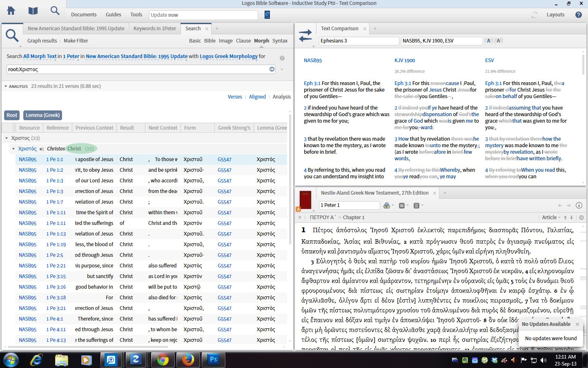Launch Firefox from the taskbar

(188, 360)
